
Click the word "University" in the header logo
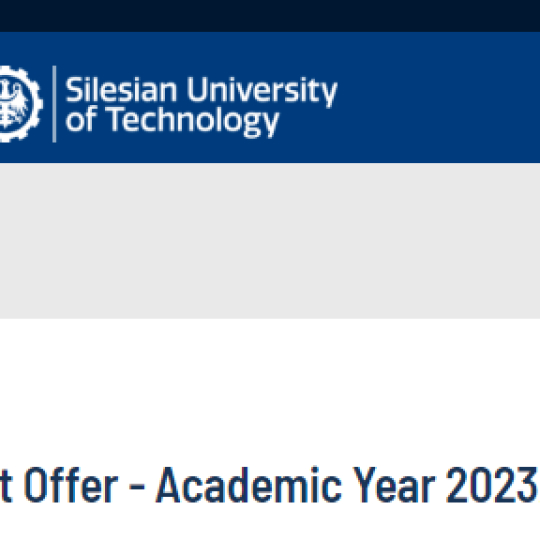coord(262,91)
